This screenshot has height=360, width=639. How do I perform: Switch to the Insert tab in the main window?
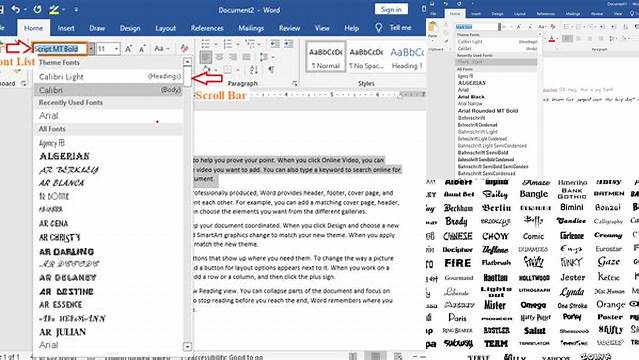(66, 28)
